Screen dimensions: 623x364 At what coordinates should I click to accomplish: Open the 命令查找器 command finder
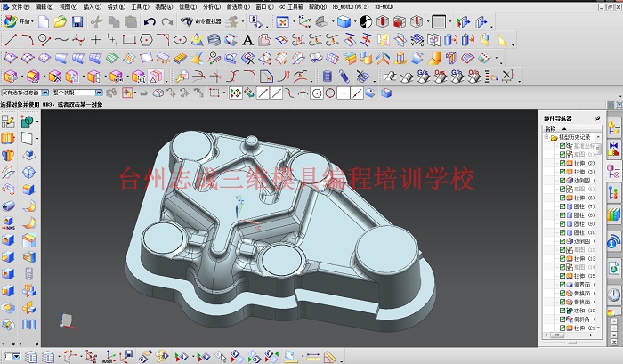[x=200, y=21]
